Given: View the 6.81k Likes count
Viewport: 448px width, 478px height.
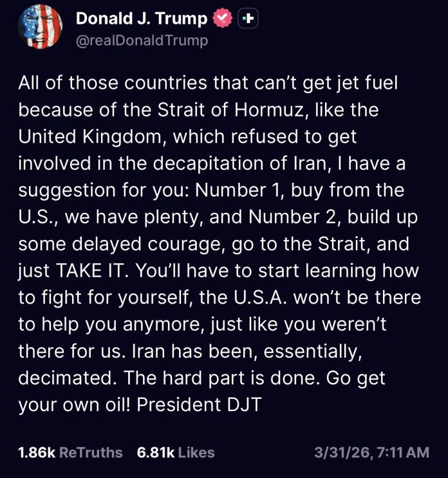Looking at the screenshot, I should pyautogui.click(x=156, y=452).
